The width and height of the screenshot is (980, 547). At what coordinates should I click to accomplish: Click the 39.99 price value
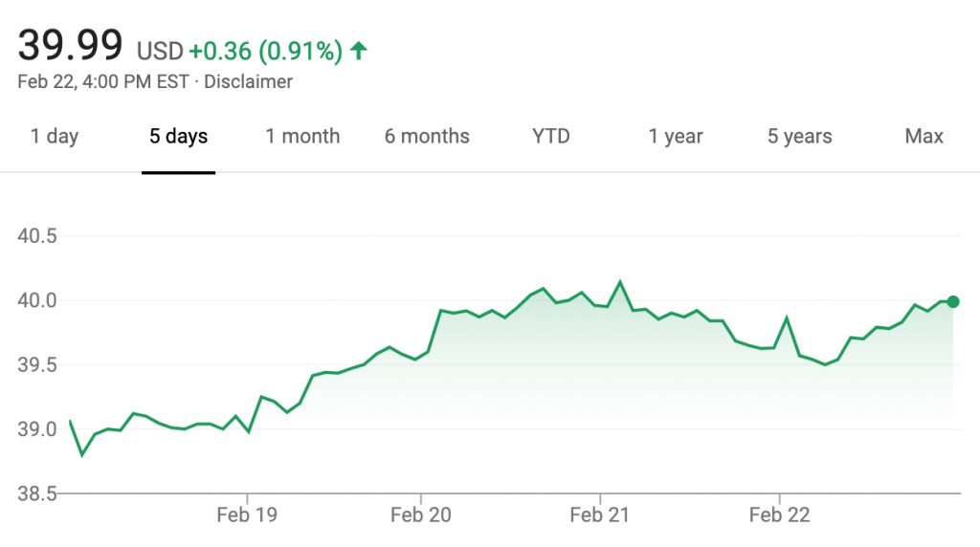click(x=70, y=45)
